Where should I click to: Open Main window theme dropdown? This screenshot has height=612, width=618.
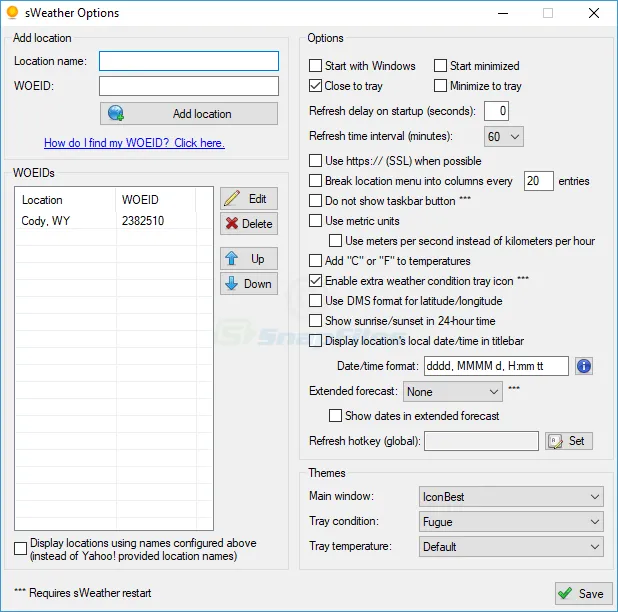[x=511, y=497]
